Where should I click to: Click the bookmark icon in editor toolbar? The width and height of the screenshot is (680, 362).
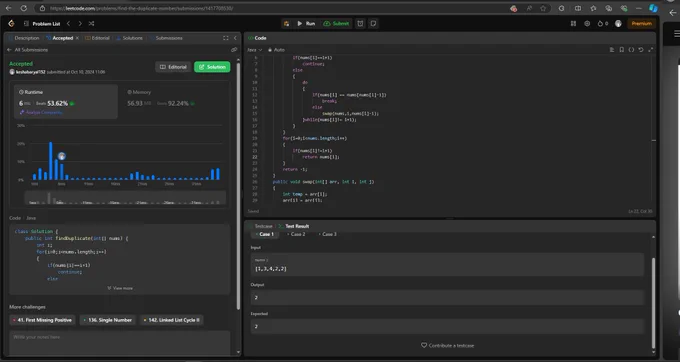pos(621,50)
